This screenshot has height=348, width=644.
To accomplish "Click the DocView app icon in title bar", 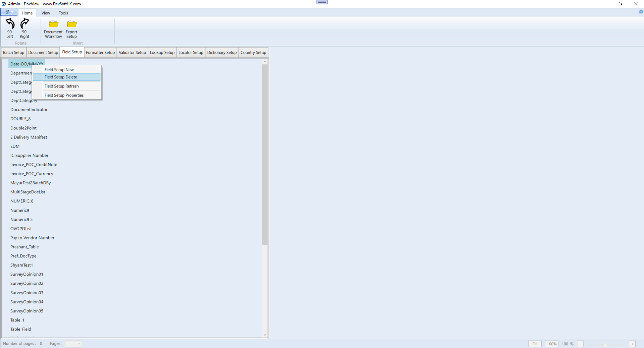I will pyautogui.click(x=4, y=4).
